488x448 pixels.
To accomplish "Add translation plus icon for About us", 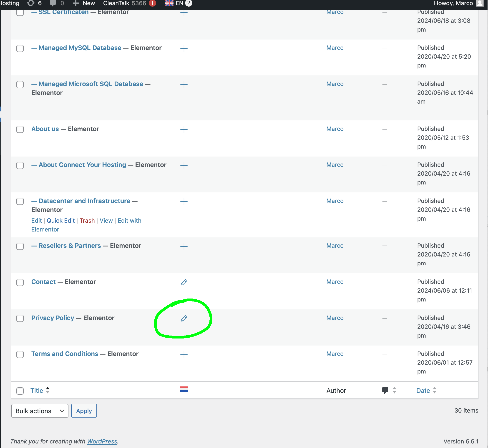I will [184, 129].
